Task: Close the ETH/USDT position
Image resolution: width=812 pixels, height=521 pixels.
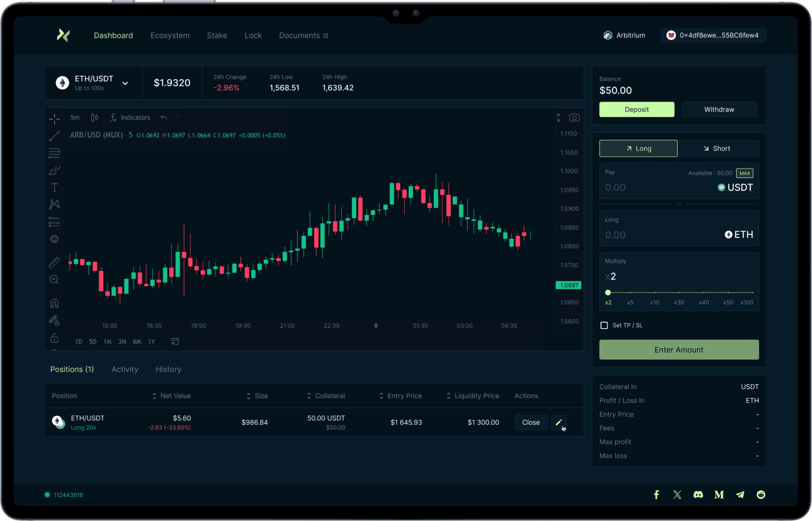Action: pyautogui.click(x=531, y=422)
